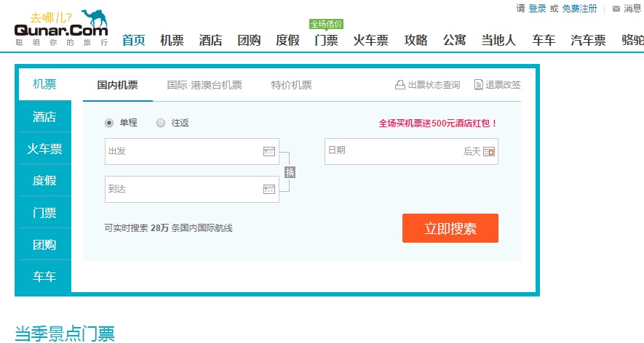The width and height of the screenshot is (644, 343).
Task: Click the 免费注册 link
Action: pyautogui.click(x=579, y=9)
